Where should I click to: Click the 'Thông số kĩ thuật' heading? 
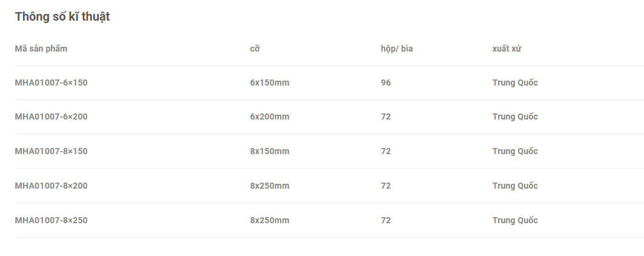pyautogui.click(x=62, y=17)
